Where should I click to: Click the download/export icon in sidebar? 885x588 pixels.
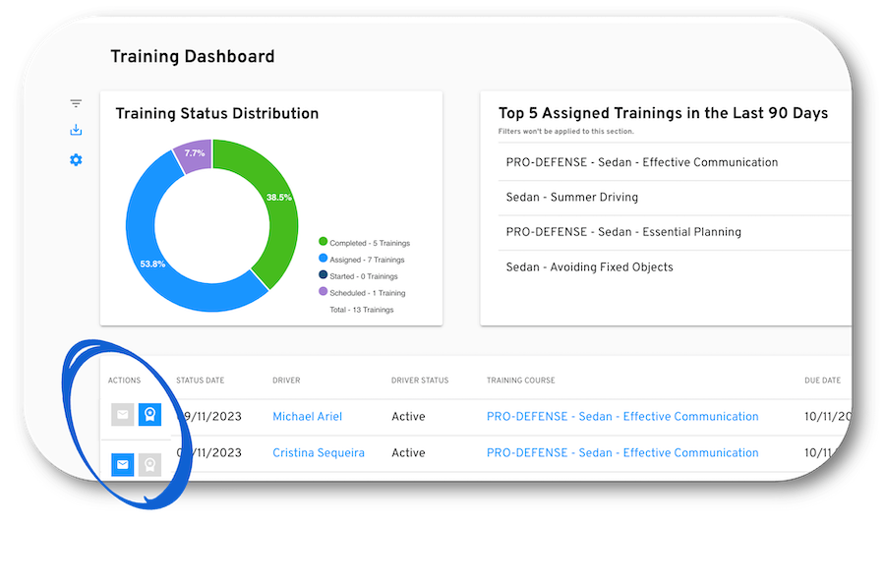pos(76,131)
